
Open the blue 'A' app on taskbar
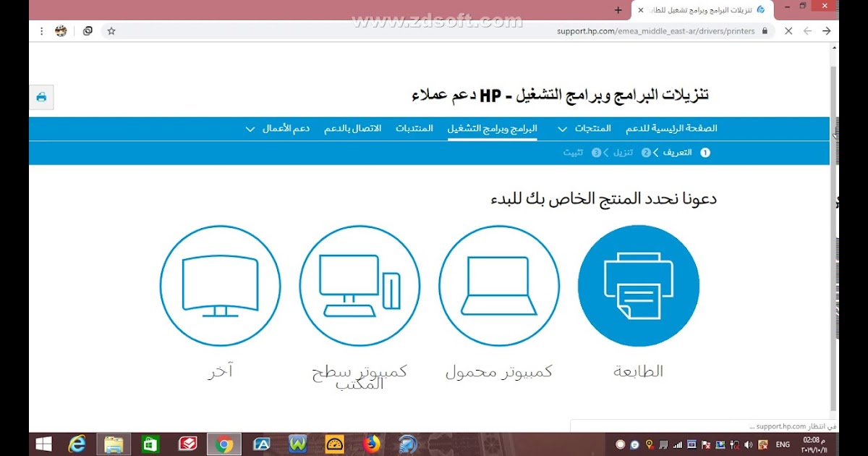tap(261, 444)
